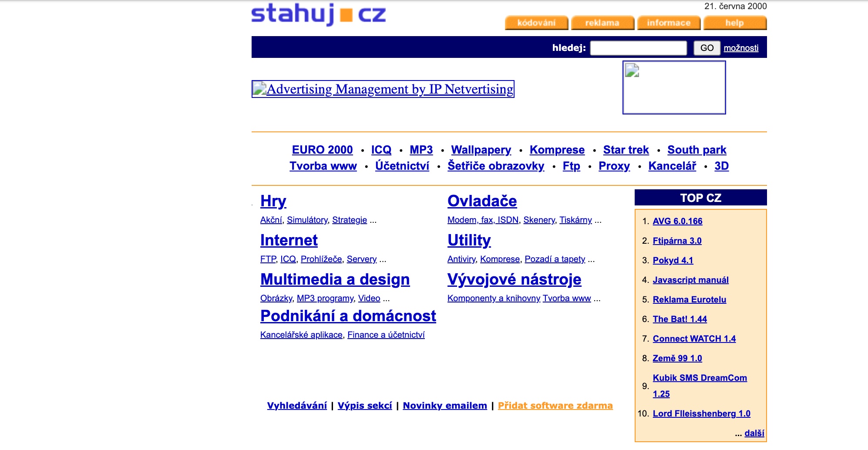The height and width of the screenshot is (450, 868).
Task: Open Pozadí a tapety subcategory
Action: pos(555,259)
